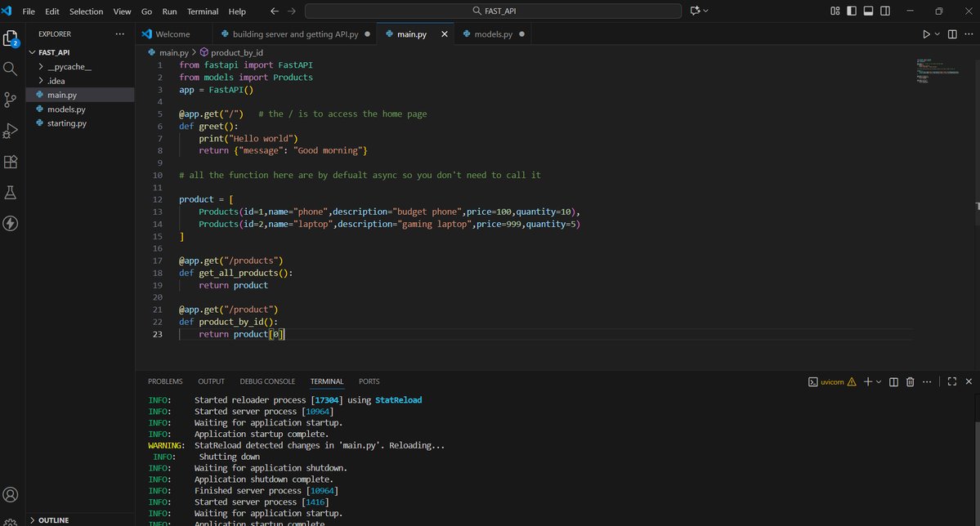
Task: Click the Run Python File play button
Action: (x=926, y=34)
